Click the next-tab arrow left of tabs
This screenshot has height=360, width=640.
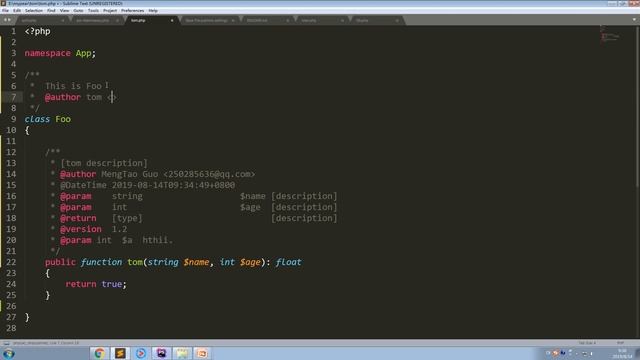[x=9, y=20]
